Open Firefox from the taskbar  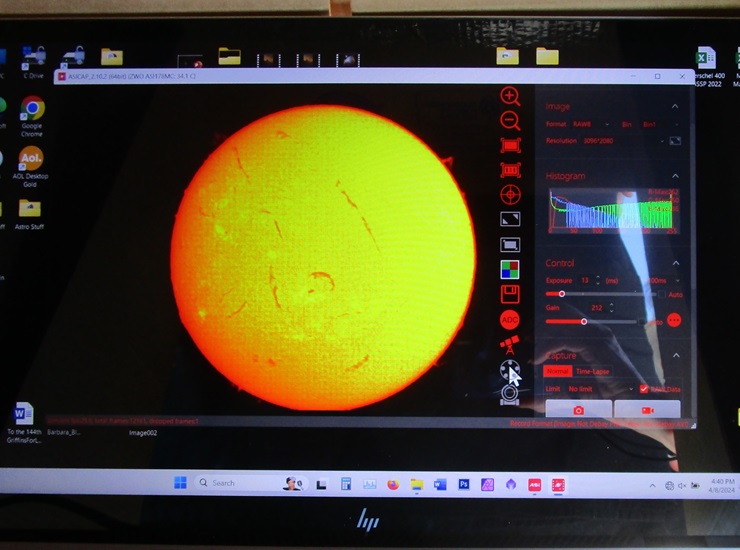[393, 484]
